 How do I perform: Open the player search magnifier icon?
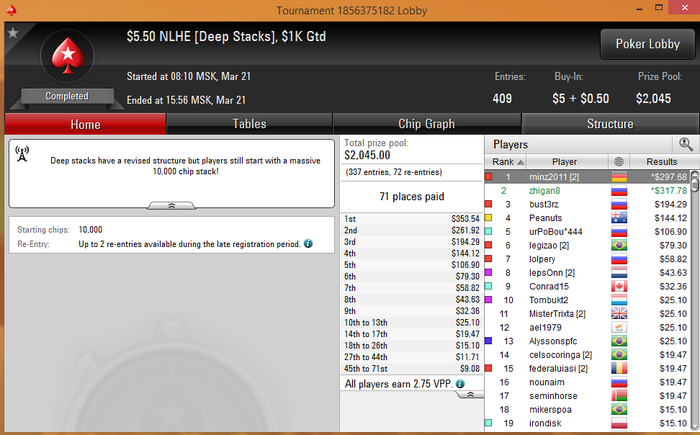click(x=685, y=144)
